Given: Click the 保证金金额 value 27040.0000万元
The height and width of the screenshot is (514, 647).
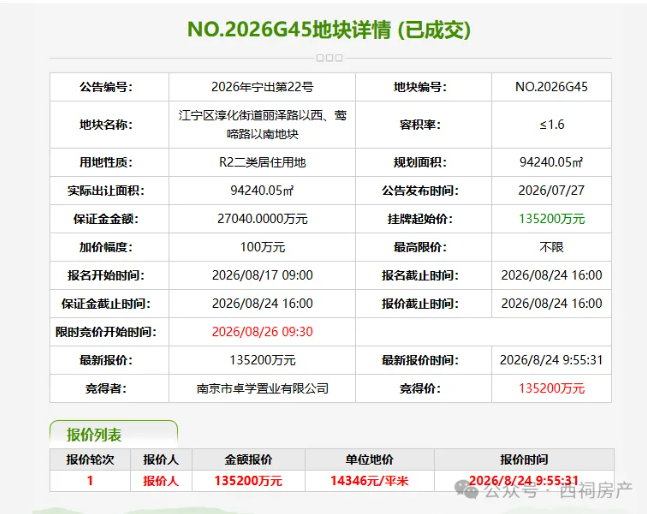Looking at the screenshot, I should click(x=262, y=219).
